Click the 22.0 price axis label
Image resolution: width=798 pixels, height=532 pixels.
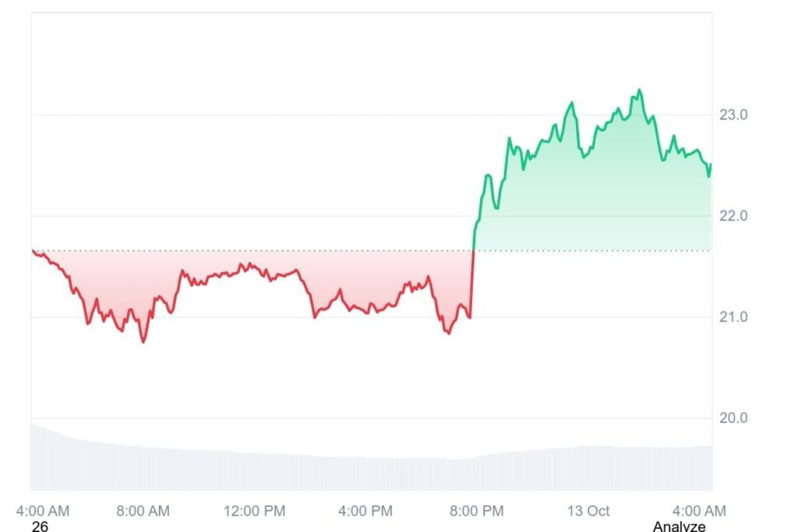tap(733, 216)
